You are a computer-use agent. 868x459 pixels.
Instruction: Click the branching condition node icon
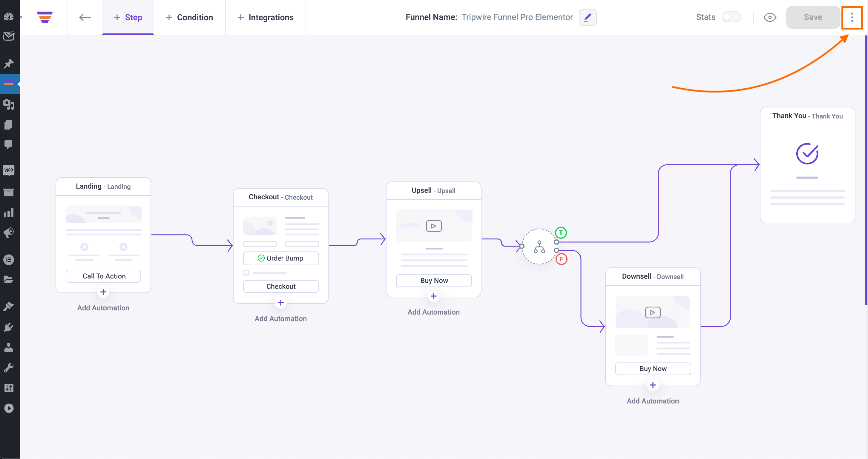539,246
